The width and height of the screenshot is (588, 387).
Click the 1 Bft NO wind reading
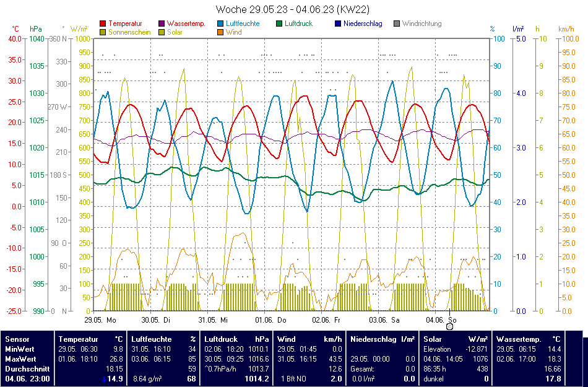point(293,379)
